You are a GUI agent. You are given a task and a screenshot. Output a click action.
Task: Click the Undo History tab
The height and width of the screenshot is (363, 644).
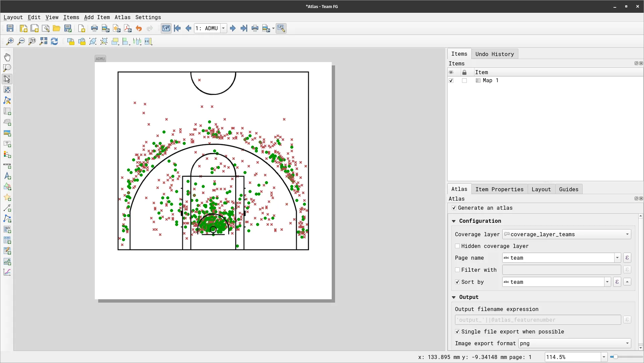point(494,54)
